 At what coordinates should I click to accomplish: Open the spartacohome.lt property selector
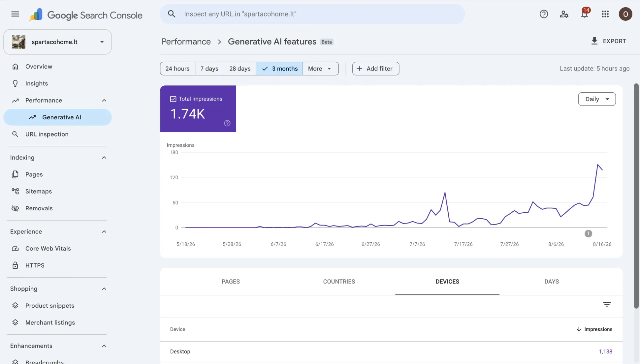tap(57, 42)
